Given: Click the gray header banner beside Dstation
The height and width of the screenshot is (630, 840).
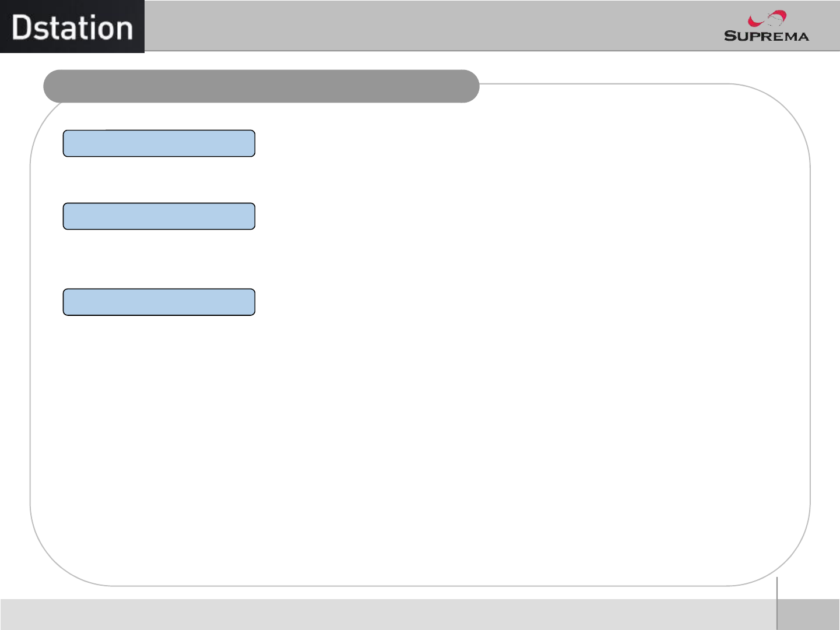Looking at the screenshot, I should pyautogui.click(x=492, y=25).
